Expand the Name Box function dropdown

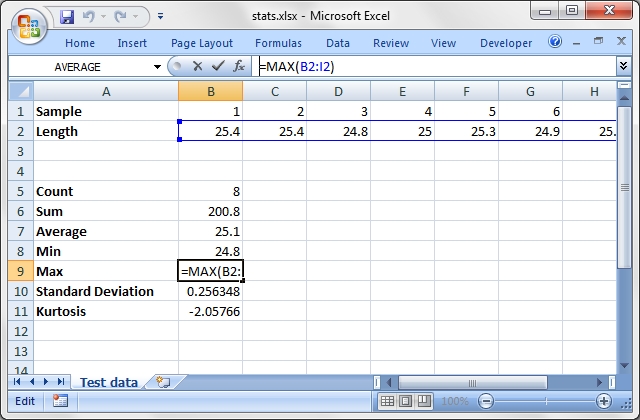point(157,67)
